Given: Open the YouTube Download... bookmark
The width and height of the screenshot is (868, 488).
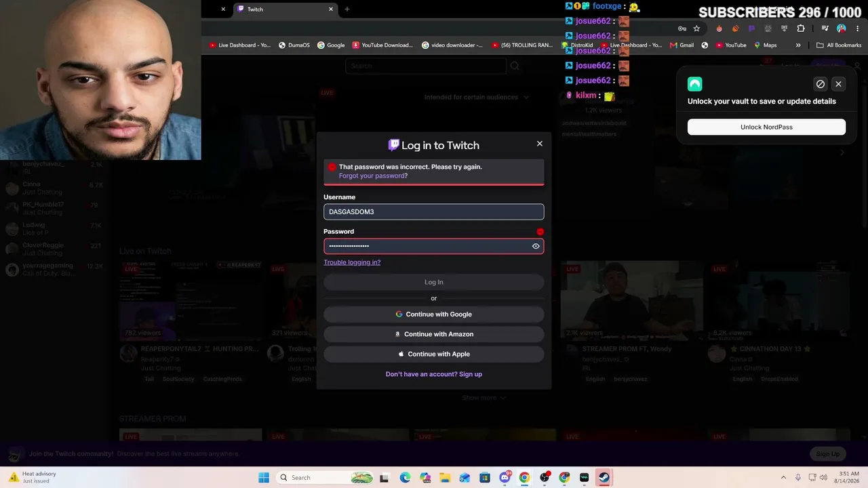Looking at the screenshot, I should tap(382, 45).
